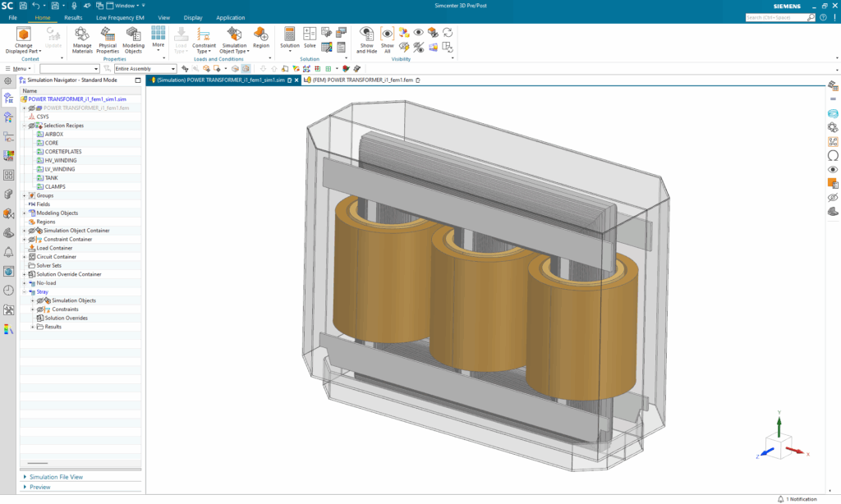Open the FEM POWER TRANSFORMER_i1_fem1.fem tab
This screenshot has width=841, height=504.
(361, 80)
